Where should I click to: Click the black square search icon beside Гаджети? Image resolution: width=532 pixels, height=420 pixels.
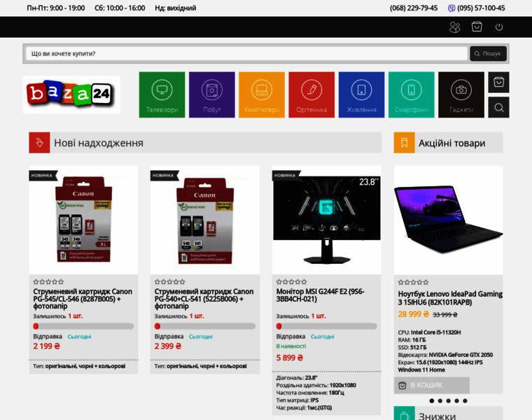(498, 108)
